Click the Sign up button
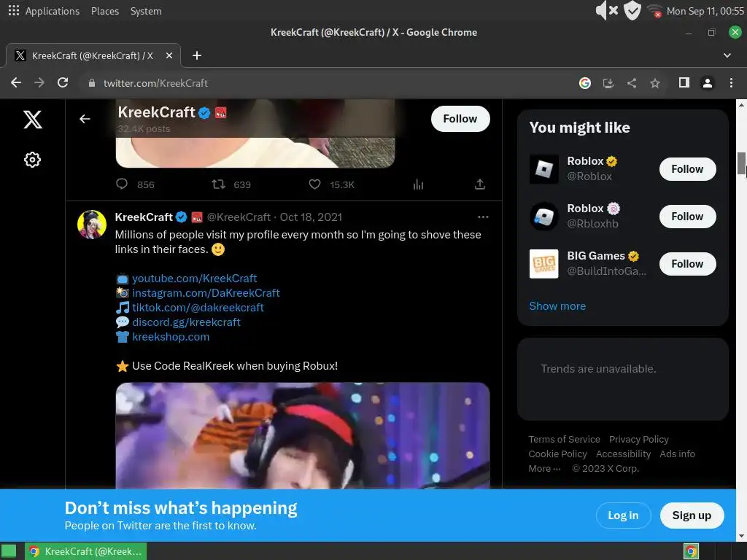 click(692, 516)
